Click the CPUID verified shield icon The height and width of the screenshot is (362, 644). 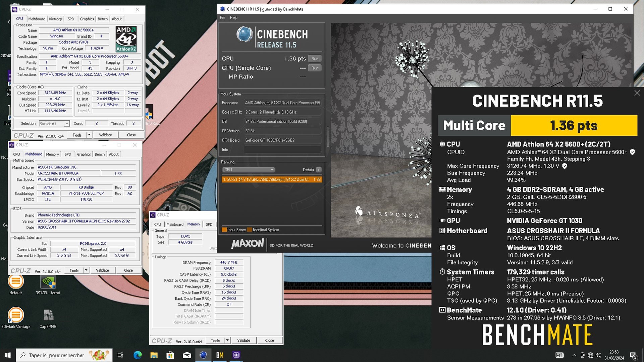pyautogui.click(x=632, y=152)
